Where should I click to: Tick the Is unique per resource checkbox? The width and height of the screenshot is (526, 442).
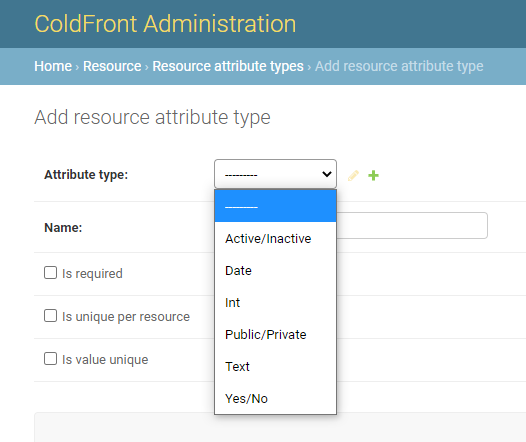(50, 316)
